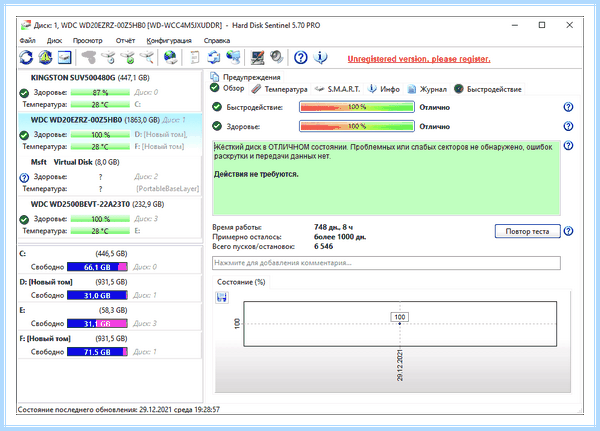Screen dimensions: 600x431
Task: Click the green disk status description box
Action: pyautogui.click(x=386, y=178)
